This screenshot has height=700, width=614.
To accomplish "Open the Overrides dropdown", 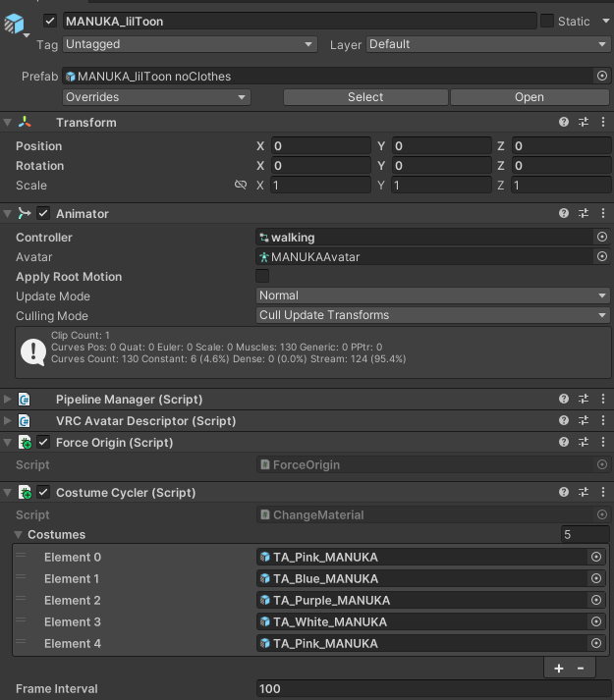I will coord(156,97).
